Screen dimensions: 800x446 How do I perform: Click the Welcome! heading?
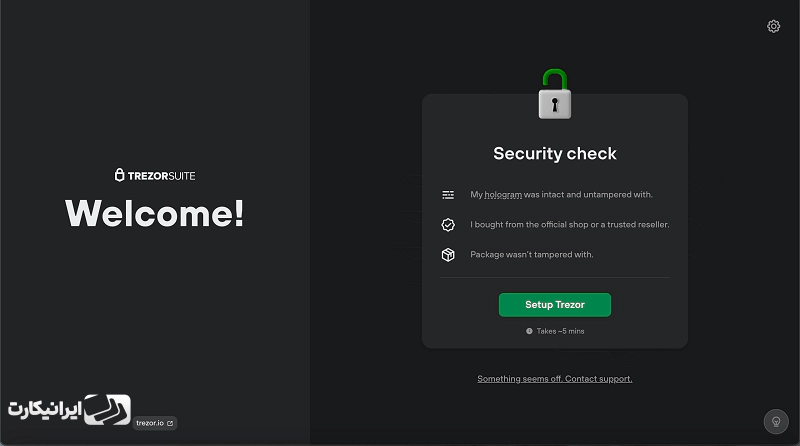pos(155,213)
